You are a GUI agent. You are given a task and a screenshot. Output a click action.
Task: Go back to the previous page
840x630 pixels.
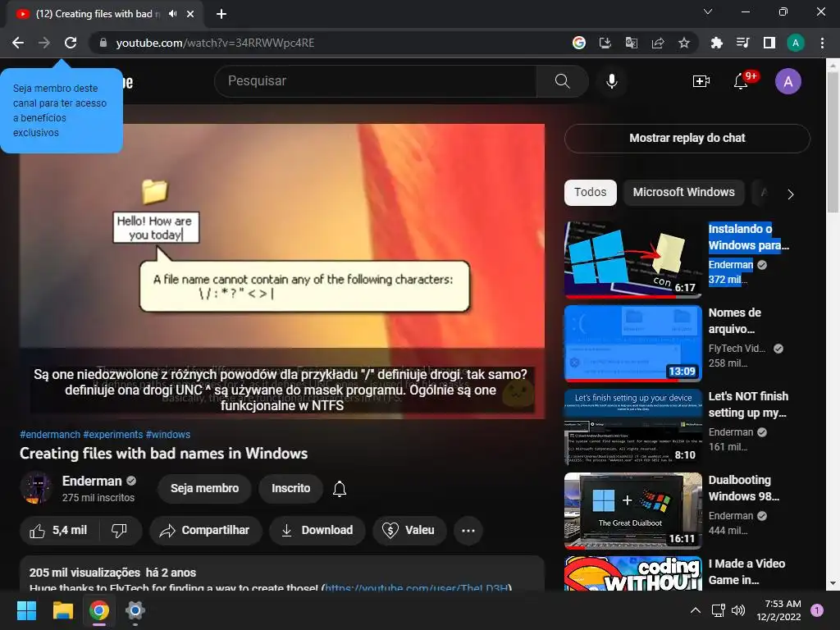(18, 43)
